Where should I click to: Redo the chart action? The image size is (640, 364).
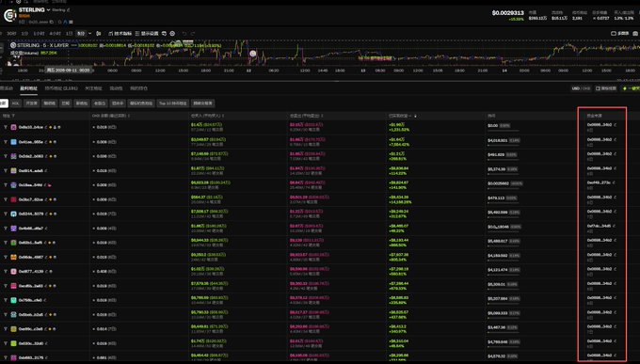point(193,34)
